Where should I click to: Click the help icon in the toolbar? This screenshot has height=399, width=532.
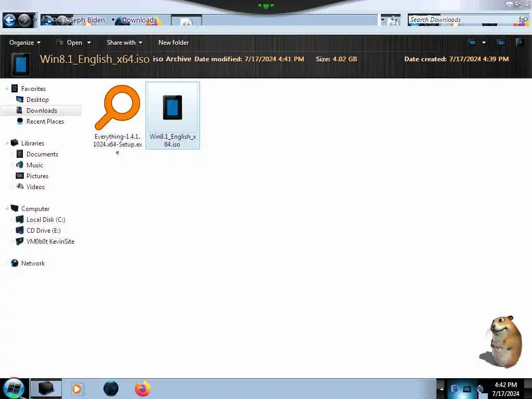(x=520, y=43)
